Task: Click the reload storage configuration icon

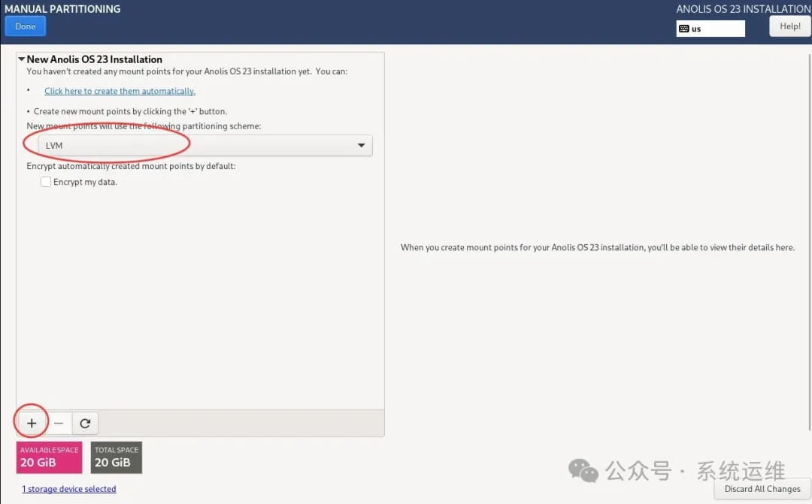Action: [x=85, y=424]
